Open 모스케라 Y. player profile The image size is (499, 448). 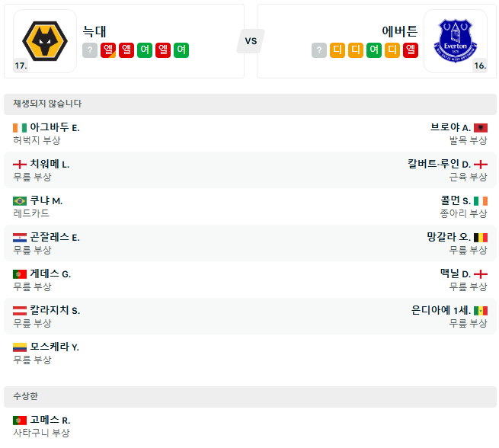[54, 347]
